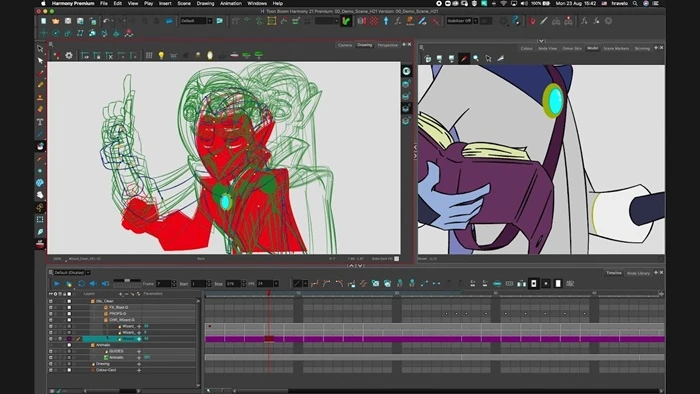Click the yellow bounding box icon in top toolbar
Screen dimensions: 700x394
[x=271, y=21]
